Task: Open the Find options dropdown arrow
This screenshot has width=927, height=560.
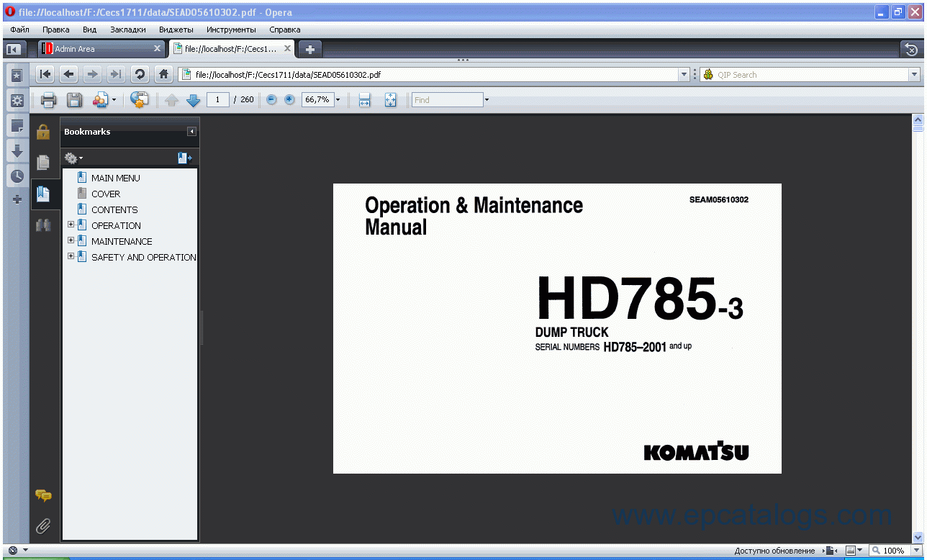Action: click(x=487, y=100)
